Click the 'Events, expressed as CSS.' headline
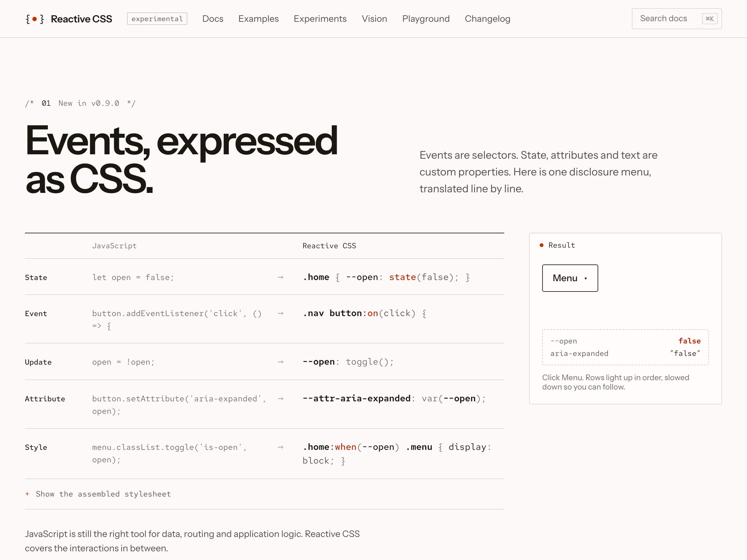Viewport: 747px width, 560px height. 181,159
